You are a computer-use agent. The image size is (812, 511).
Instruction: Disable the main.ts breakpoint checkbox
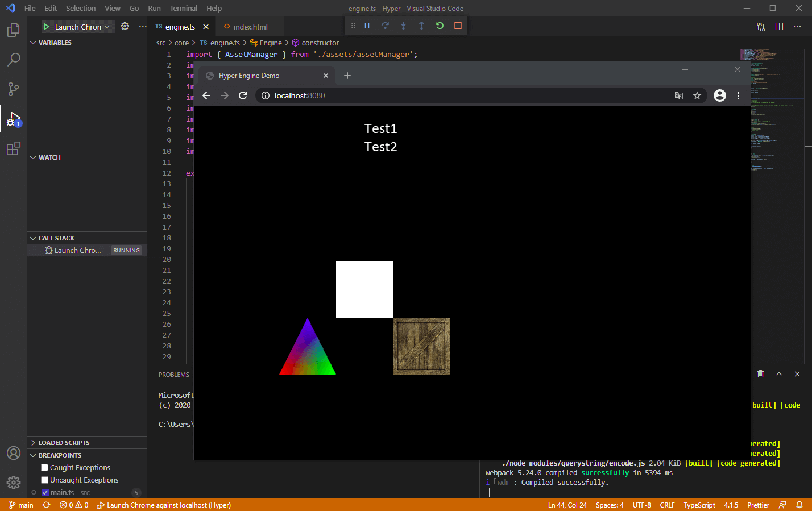(x=45, y=493)
